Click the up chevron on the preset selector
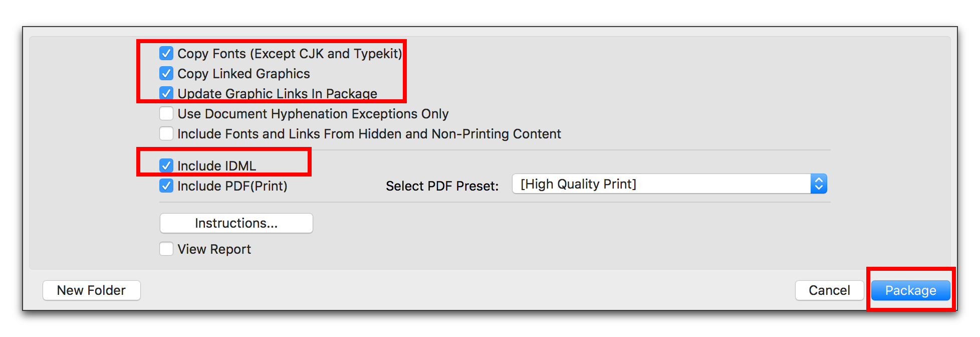Screen dimensions: 980x337 (x=819, y=180)
